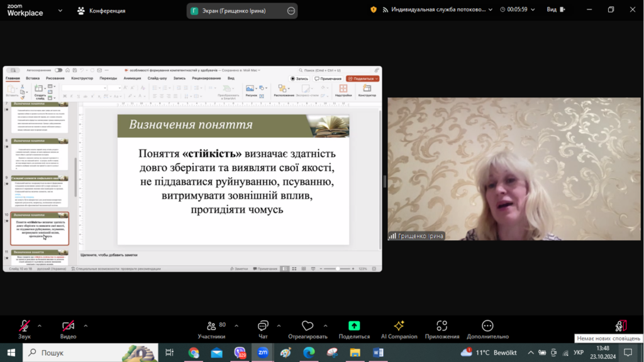Viewport: 644px width, 362px height.
Task: Click the red Поделиться button in PowerPoint
Action: 363,79
